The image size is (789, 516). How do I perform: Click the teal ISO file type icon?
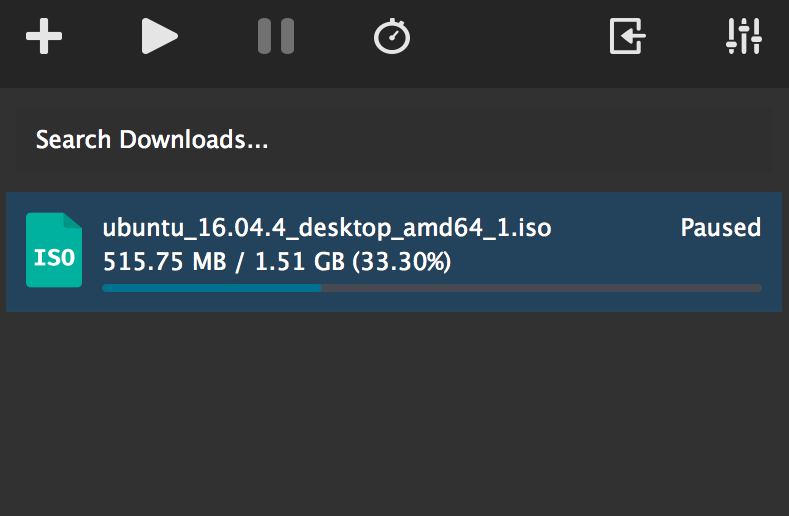[x=54, y=251]
